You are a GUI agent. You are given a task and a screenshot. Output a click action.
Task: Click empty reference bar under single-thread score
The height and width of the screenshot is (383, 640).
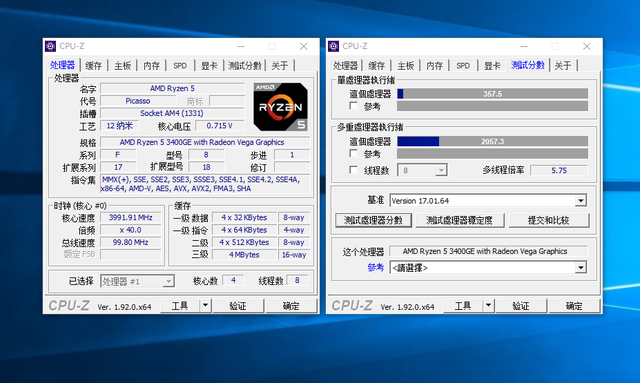pyautogui.click(x=492, y=106)
